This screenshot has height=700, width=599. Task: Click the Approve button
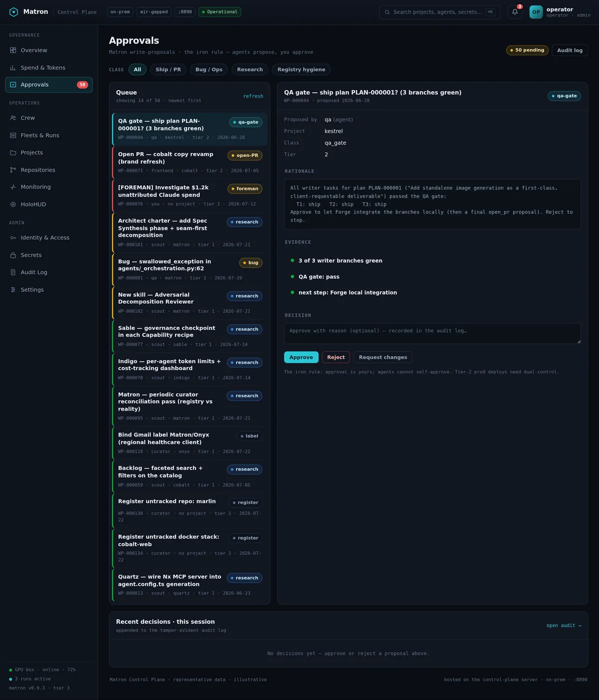301,357
